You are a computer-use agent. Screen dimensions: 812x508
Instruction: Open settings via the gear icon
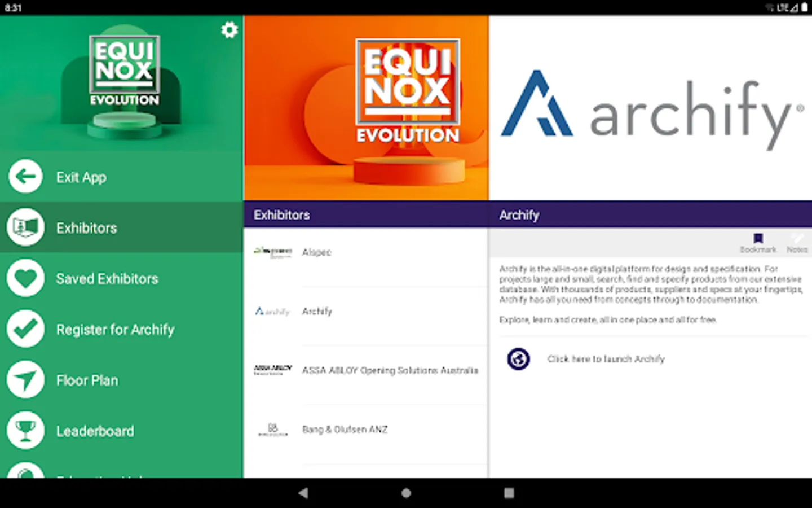(229, 30)
